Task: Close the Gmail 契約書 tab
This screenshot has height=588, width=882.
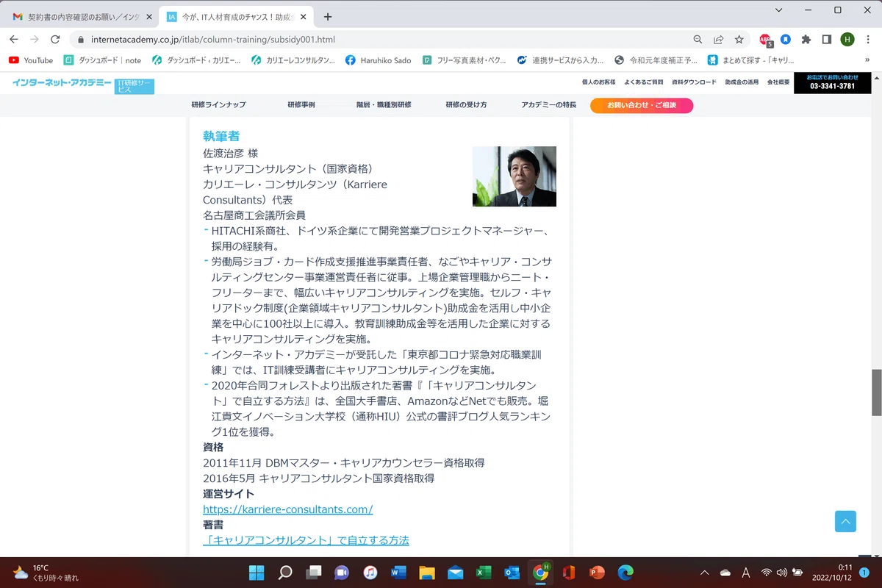Action: click(x=149, y=16)
